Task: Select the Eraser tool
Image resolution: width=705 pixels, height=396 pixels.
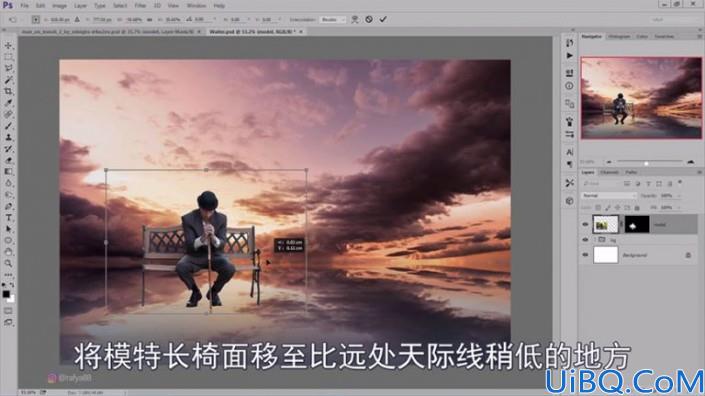Action: (x=9, y=160)
